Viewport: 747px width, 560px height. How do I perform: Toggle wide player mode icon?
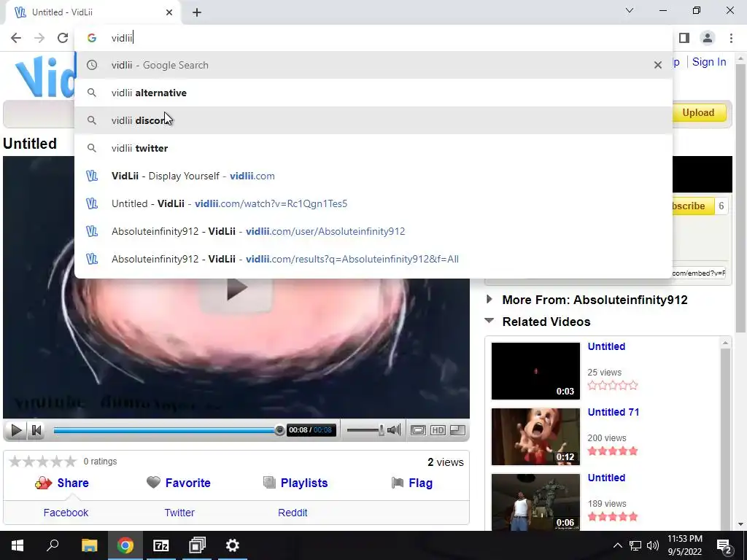[418, 430]
